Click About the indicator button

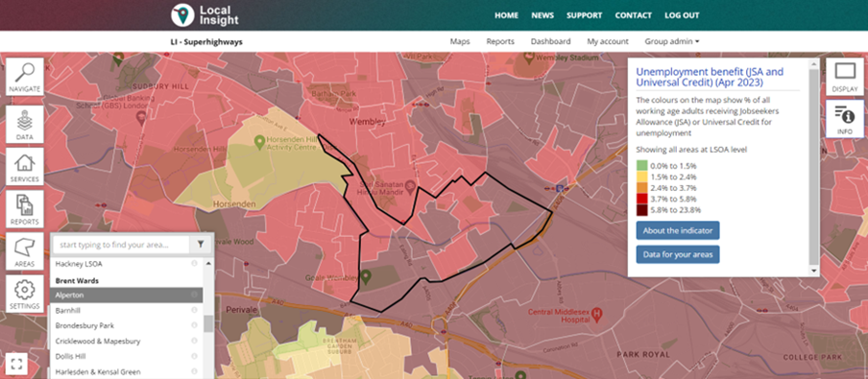click(x=678, y=230)
